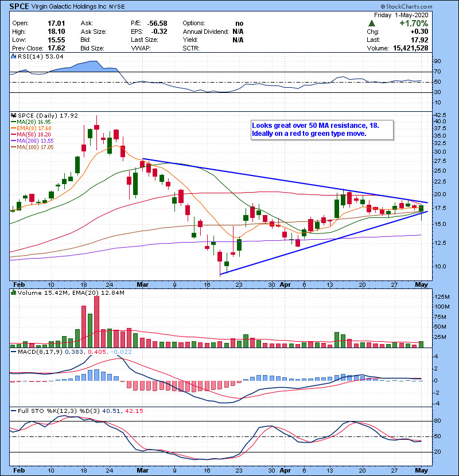
Task: Click the blue annotation about 50 MA resistance
Action: [322, 130]
